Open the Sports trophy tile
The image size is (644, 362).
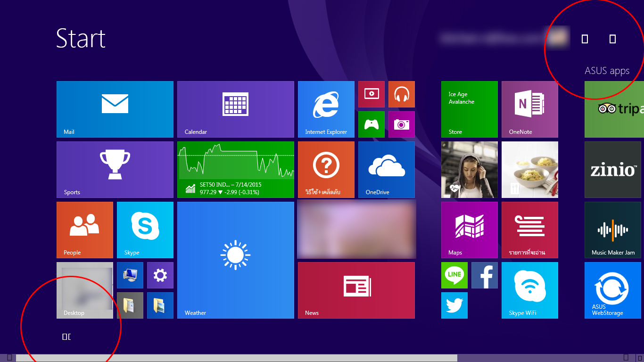tap(115, 170)
